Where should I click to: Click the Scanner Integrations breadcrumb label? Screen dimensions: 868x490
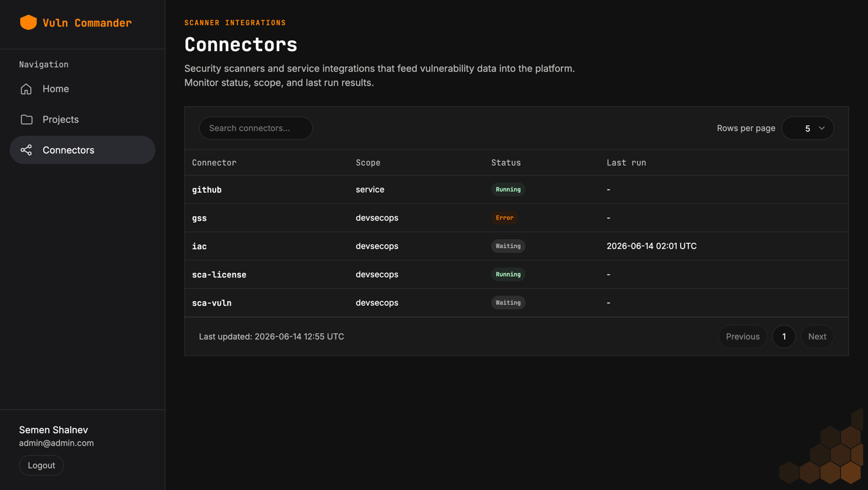[235, 22]
